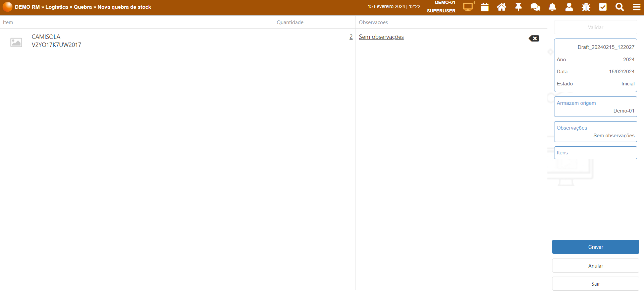The width and height of the screenshot is (644, 292).
Task: Open Sem observações link in row
Action: click(381, 37)
